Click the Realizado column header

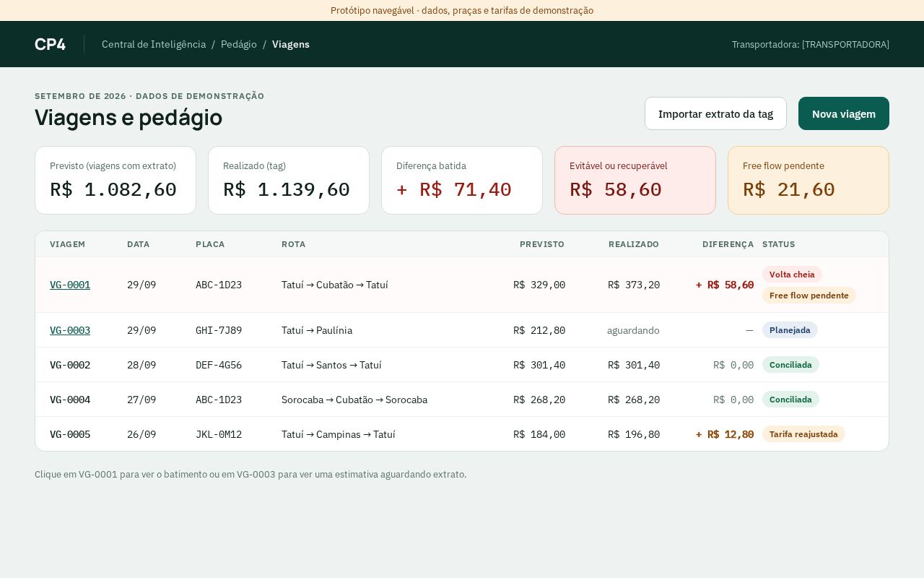[634, 244]
